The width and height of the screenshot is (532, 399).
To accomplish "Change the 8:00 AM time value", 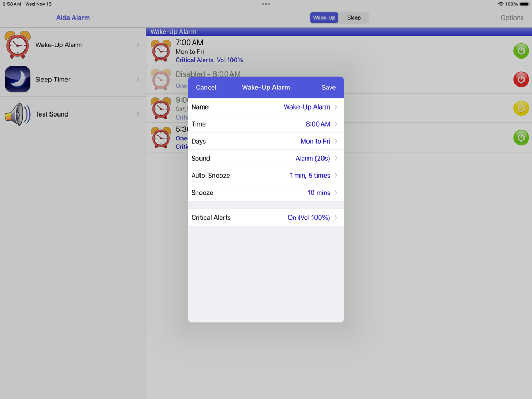I will [x=318, y=124].
